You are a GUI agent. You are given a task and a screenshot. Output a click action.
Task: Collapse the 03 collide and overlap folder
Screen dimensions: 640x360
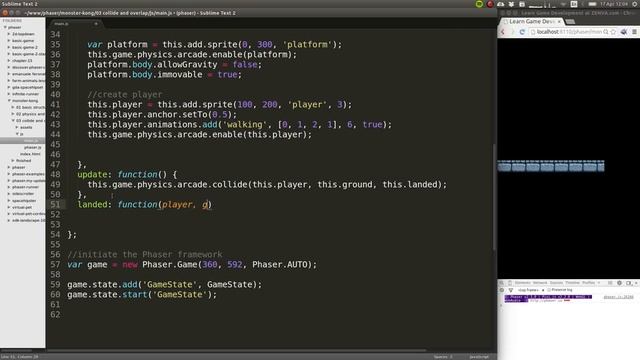[x=13, y=120]
